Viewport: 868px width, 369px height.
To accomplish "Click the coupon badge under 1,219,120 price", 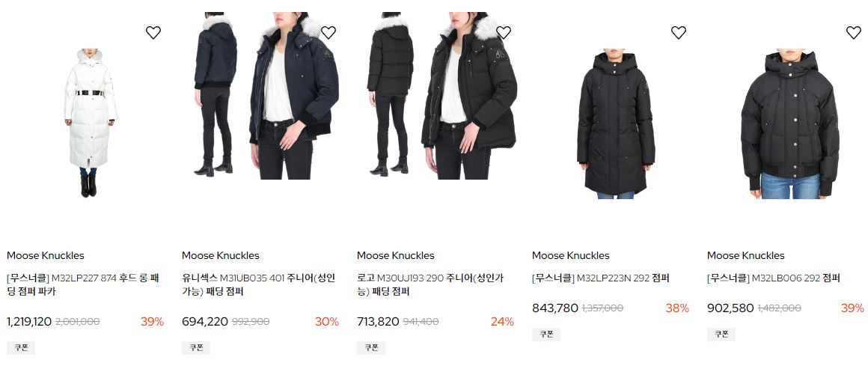I will (x=21, y=348).
